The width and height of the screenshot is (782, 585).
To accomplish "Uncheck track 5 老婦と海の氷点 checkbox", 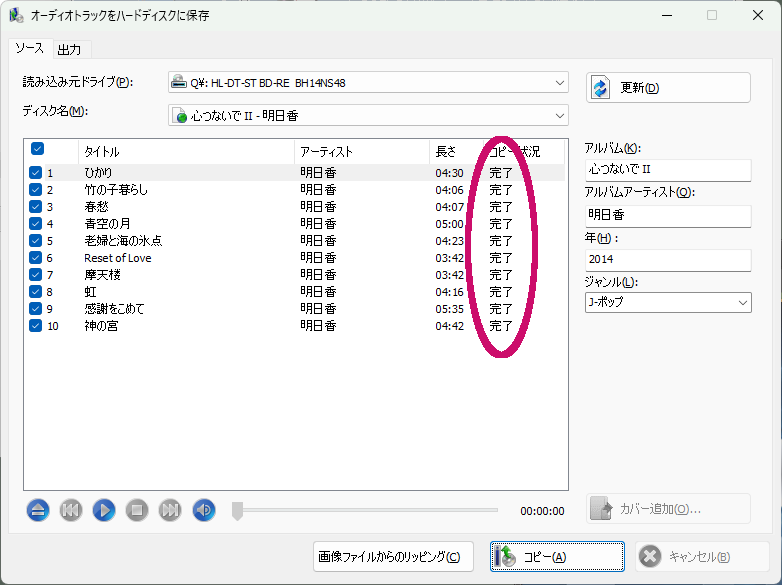I will click(x=35, y=240).
